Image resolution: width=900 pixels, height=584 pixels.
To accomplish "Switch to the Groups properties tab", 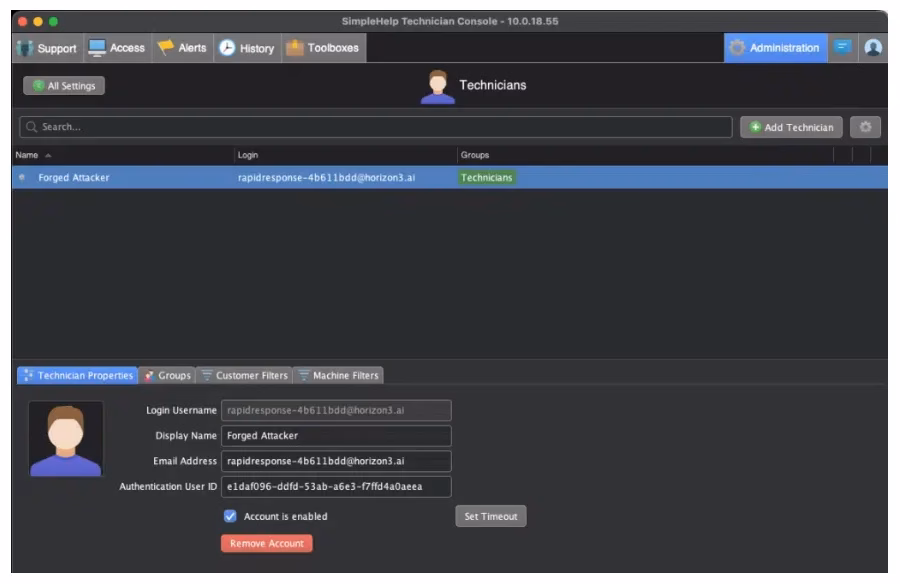I will (167, 376).
